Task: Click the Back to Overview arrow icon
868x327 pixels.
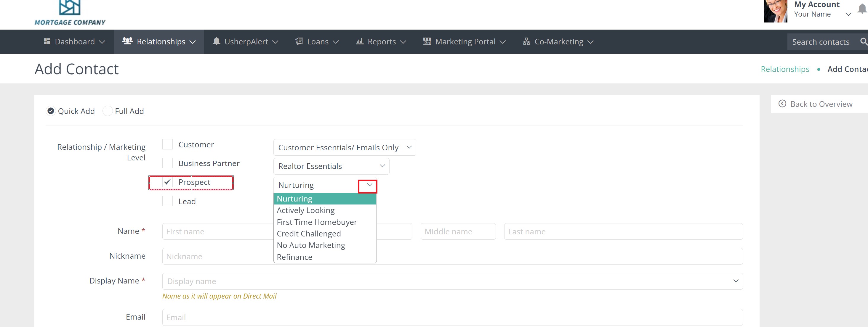Action: (782, 104)
